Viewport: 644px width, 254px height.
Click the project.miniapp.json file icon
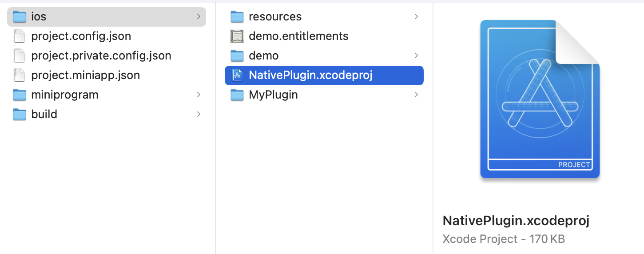click(x=19, y=75)
